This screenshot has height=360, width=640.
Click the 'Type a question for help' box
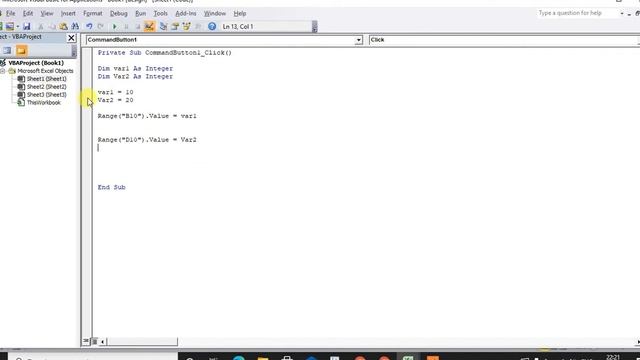click(x=577, y=13)
